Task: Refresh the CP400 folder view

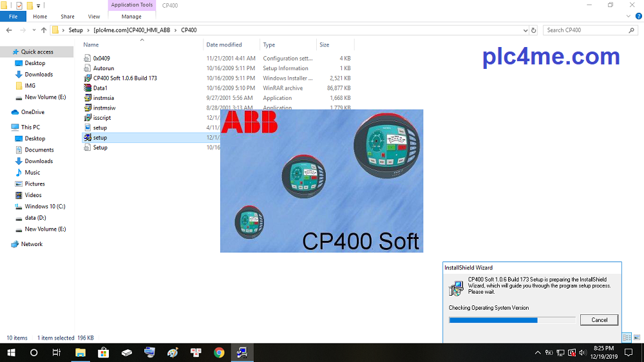Action: (533, 30)
